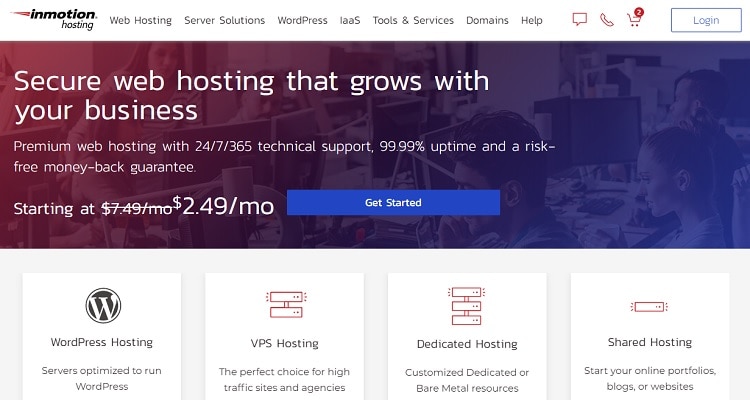
Task: Click the VPS Hosting server icon
Action: [286, 304]
